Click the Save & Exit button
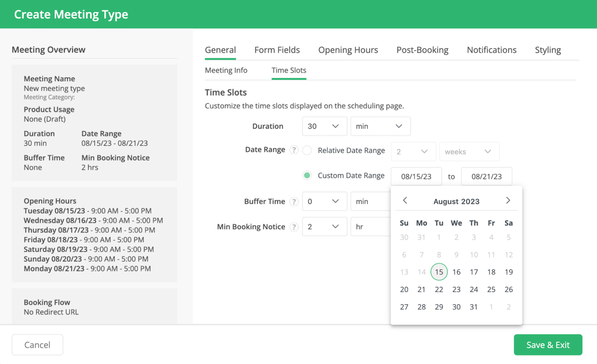The width and height of the screenshot is (597, 364). click(548, 345)
